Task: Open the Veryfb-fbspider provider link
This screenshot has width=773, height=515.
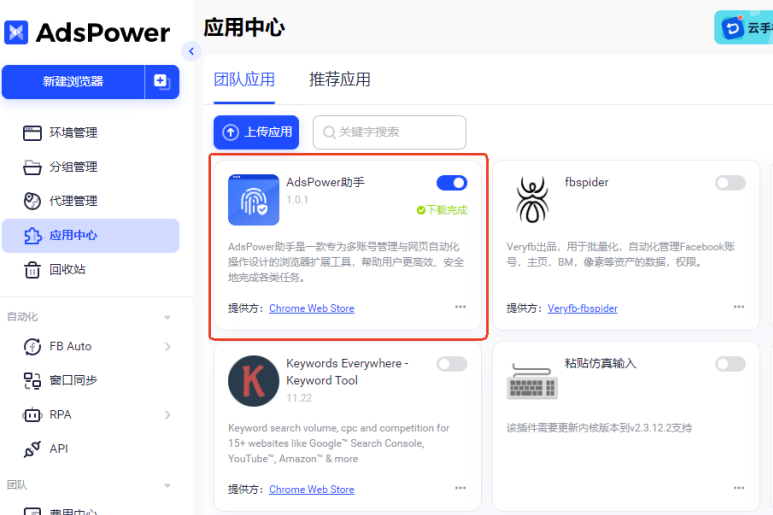Action: pyautogui.click(x=582, y=309)
